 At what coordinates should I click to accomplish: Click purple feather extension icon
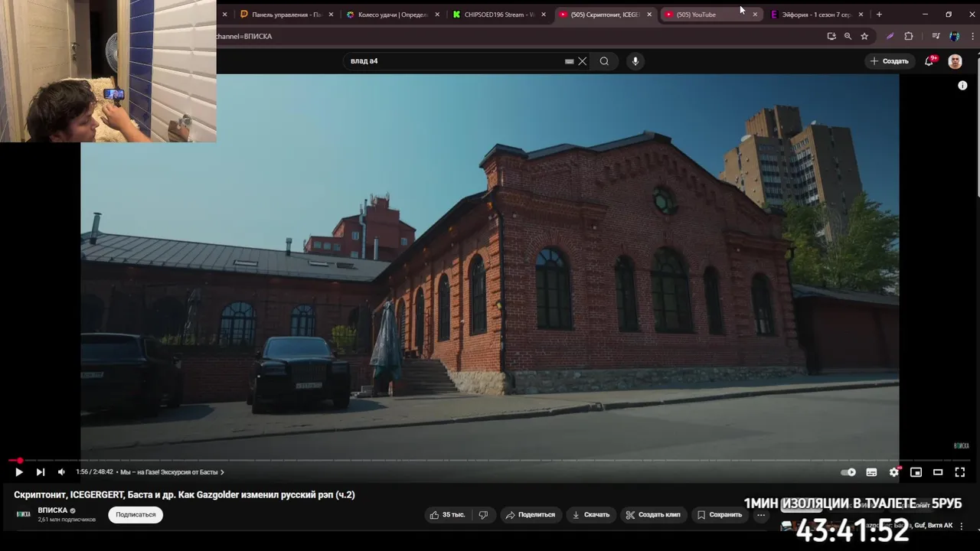[x=890, y=36]
